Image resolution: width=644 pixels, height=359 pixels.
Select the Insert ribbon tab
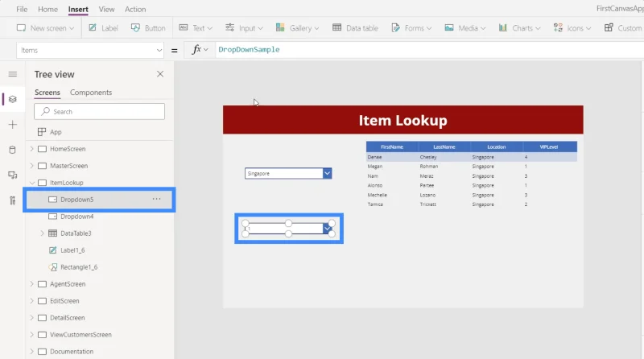[x=78, y=9]
